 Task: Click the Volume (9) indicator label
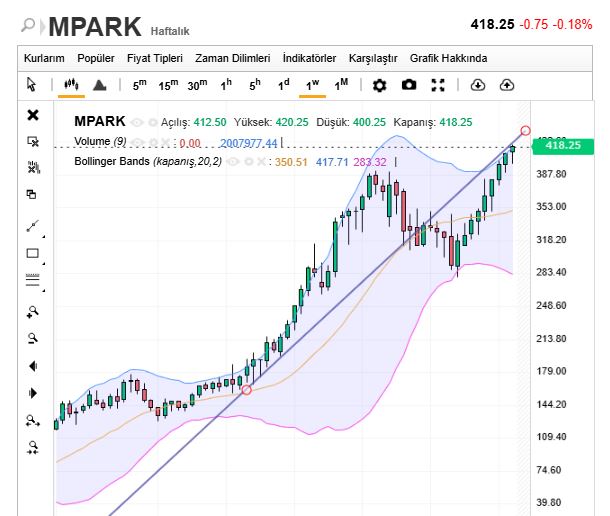[100, 141]
